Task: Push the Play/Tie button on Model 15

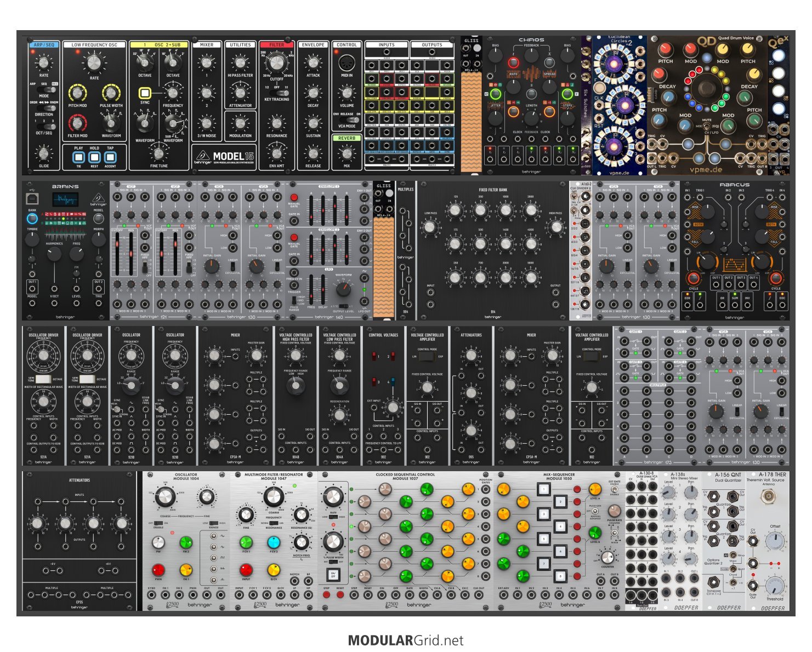Action: [78, 158]
